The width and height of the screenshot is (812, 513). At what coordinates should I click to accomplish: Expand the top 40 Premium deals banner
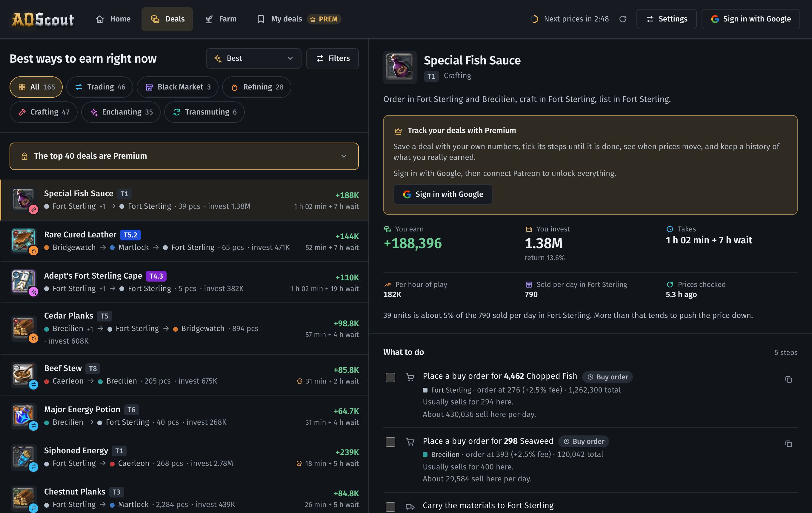(x=184, y=156)
